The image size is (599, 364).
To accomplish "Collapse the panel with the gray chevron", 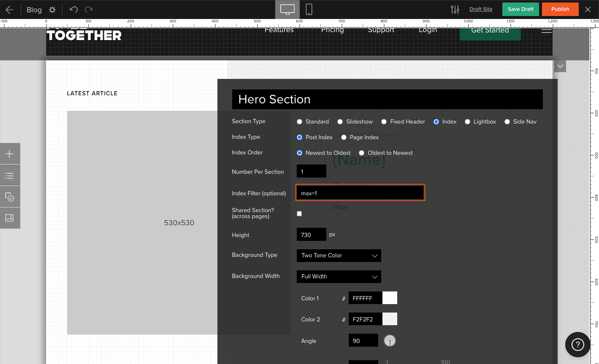I will tap(560, 66).
